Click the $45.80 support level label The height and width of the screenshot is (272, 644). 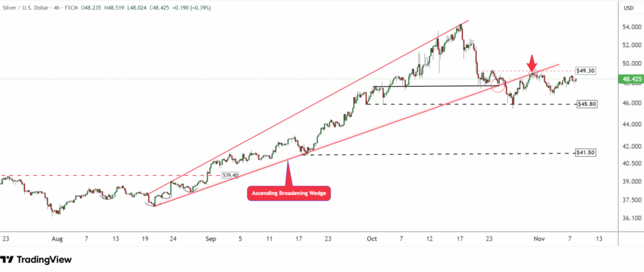pyautogui.click(x=586, y=104)
